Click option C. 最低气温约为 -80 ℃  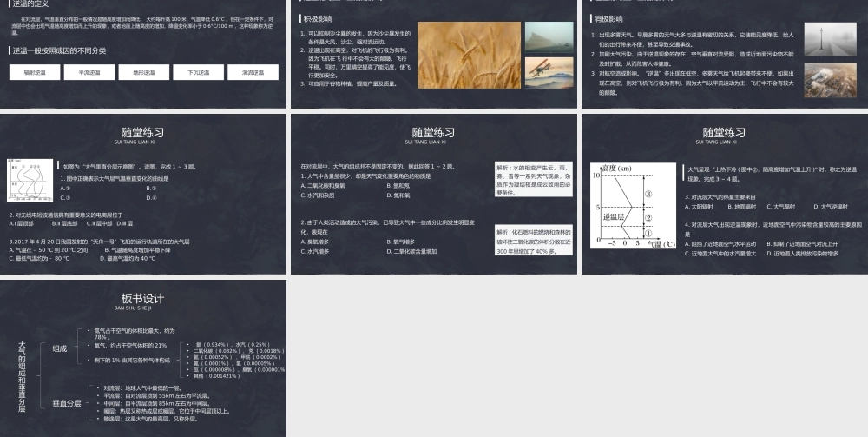pyautogui.click(x=39, y=258)
